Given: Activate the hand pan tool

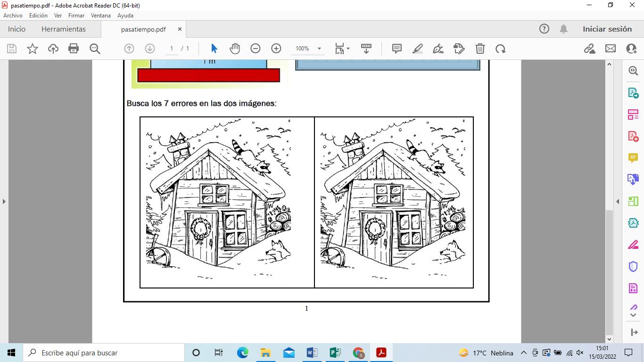Looking at the screenshot, I should (x=235, y=49).
